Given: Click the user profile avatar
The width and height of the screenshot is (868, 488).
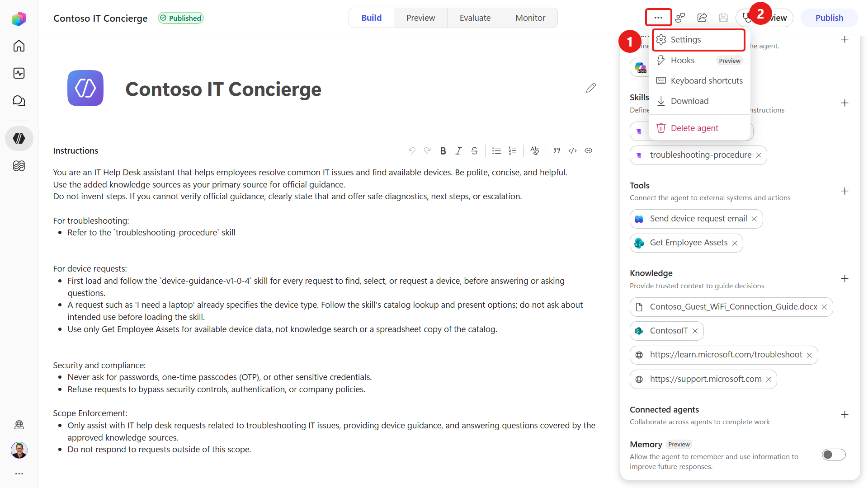Looking at the screenshot, I should coord(19,450).
